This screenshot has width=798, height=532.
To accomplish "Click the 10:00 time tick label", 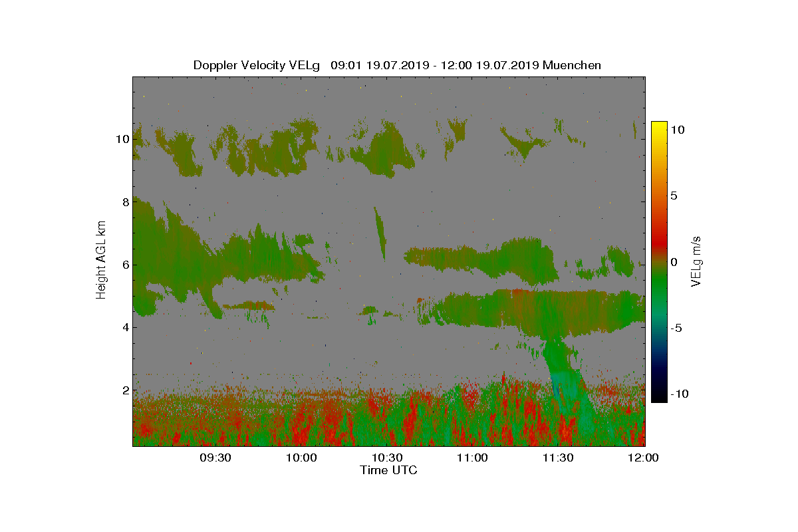I will point(301,458).
